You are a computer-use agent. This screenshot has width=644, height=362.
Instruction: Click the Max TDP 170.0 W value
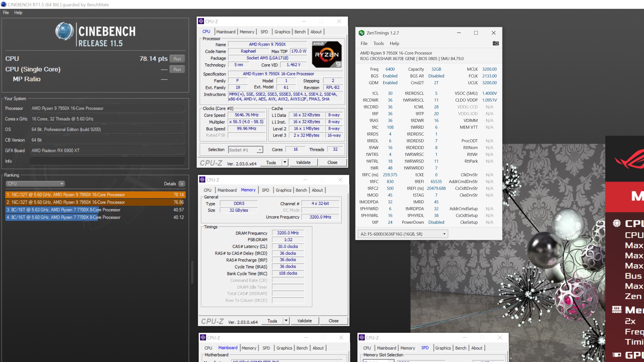[298, 51]
